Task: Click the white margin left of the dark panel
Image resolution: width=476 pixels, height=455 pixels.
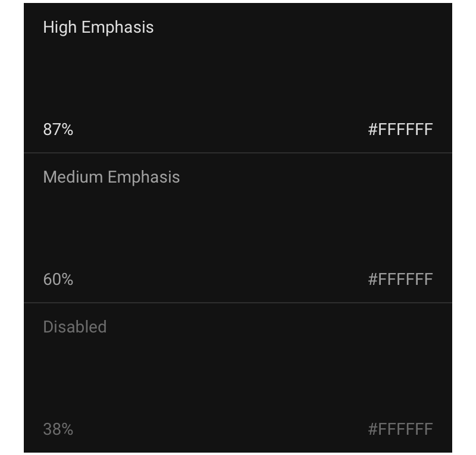Action: (11, 227)
